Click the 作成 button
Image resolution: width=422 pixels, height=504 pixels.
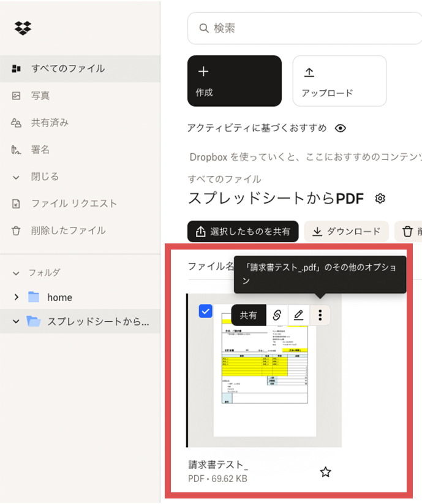(235, 81)
